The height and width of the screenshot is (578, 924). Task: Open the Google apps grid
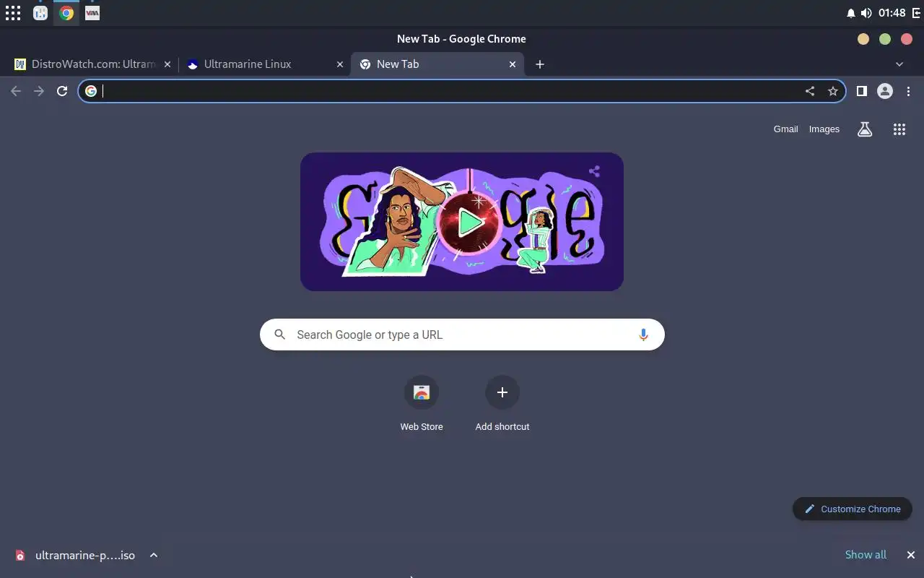(899, 129)
